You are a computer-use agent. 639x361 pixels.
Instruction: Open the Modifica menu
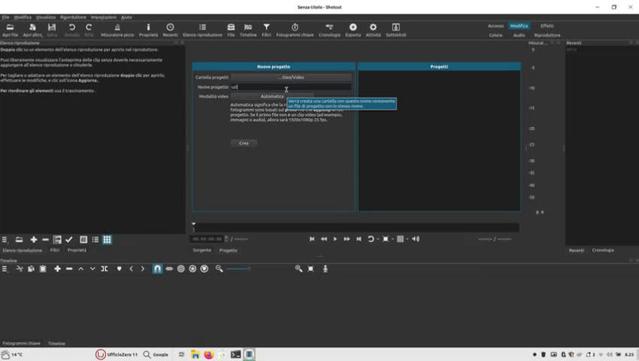(22, 18)
